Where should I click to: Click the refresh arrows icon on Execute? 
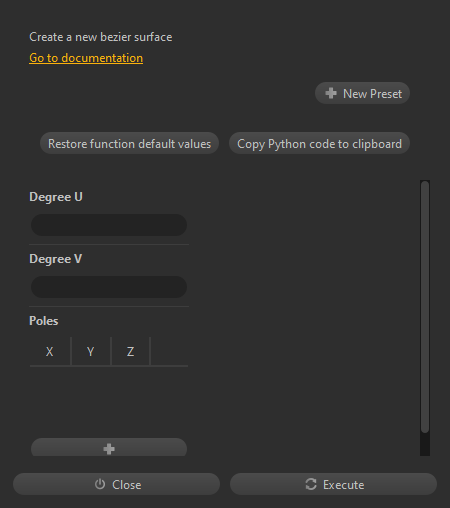pos(311,484)
